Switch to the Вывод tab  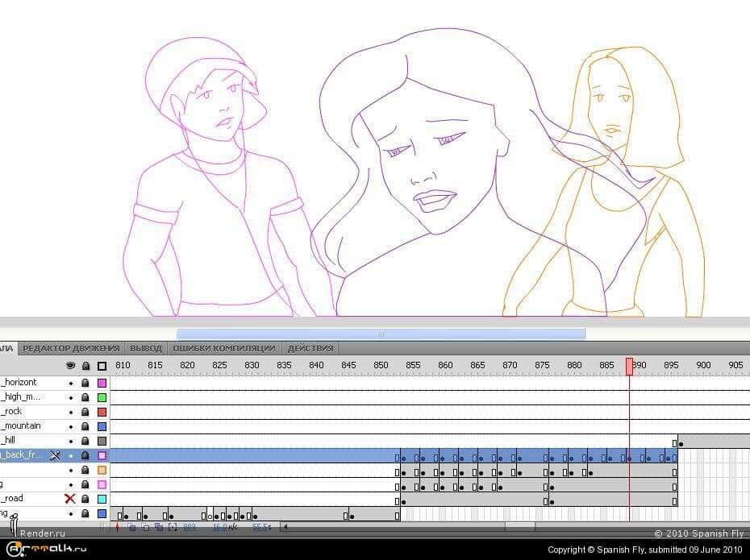point(146,348)
